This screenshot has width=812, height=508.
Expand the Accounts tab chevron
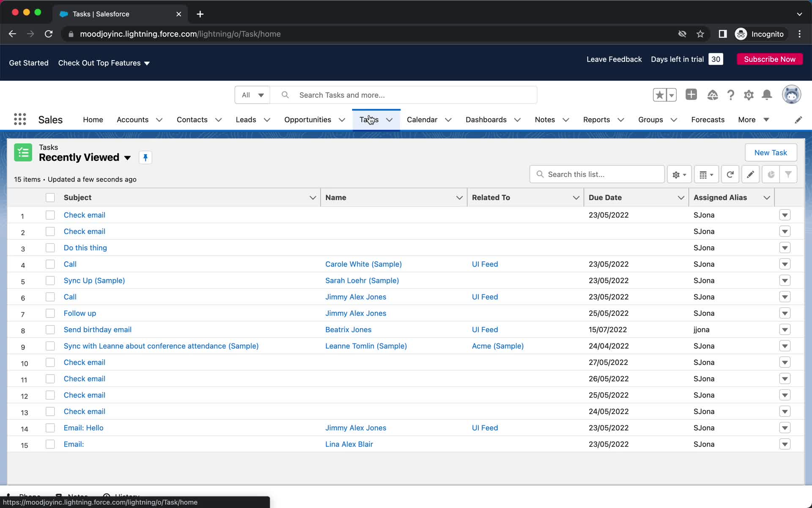tap(159, 120)
